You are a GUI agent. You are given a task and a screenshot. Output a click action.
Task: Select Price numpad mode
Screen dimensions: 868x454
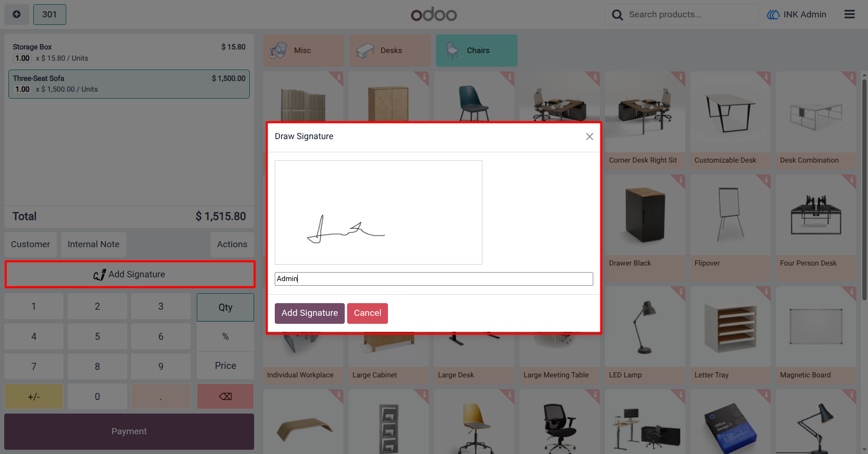[225, 366]
